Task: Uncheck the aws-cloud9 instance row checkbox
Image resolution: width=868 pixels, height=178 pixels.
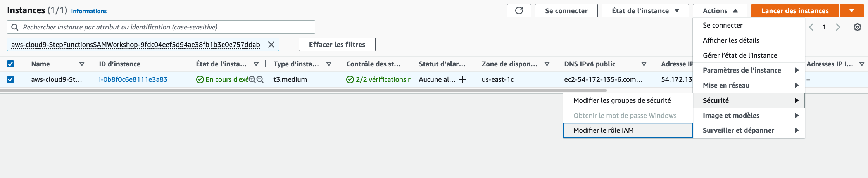Action: pyautogui.click(x=10, y=79)
